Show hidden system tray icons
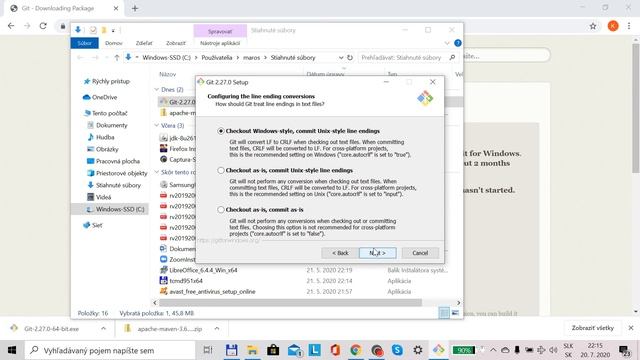The width and height of the screenshot is (640, 360). pyautogui.click(x=493, y=350)
